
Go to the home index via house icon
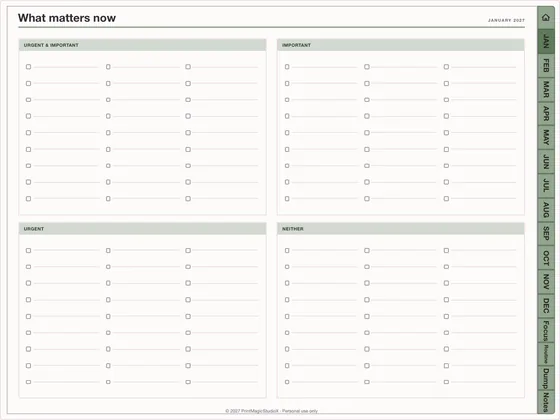coord(545,17)
